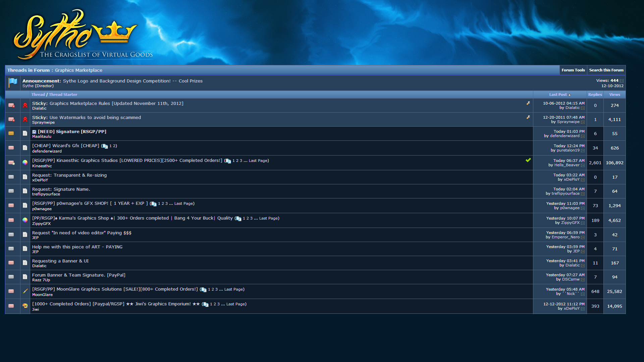This screenshot has width=644, height=362.
Task: Click sticky wrench icon on Graphics Marketplace Rules row
Action: [x=528, y=103]
